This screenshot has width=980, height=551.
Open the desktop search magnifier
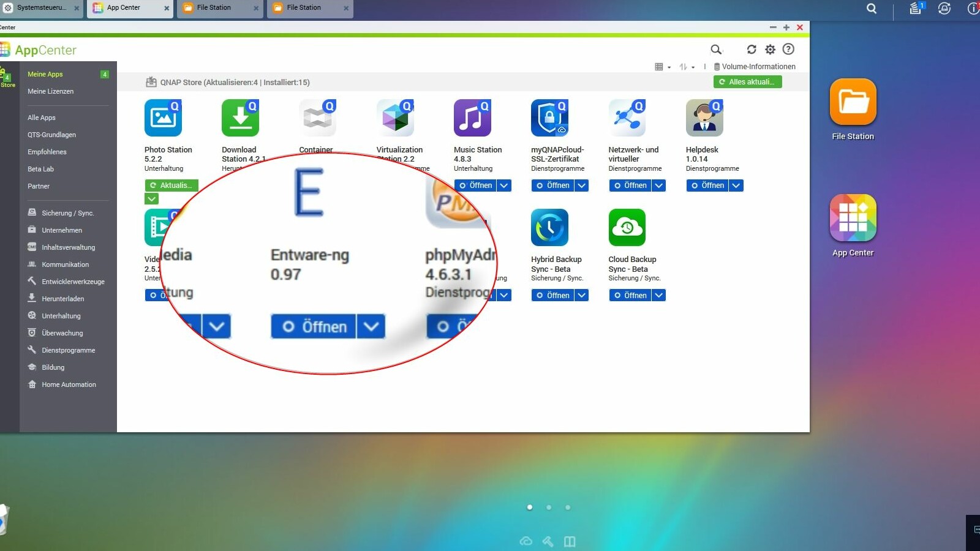click(x=872, y=9)
